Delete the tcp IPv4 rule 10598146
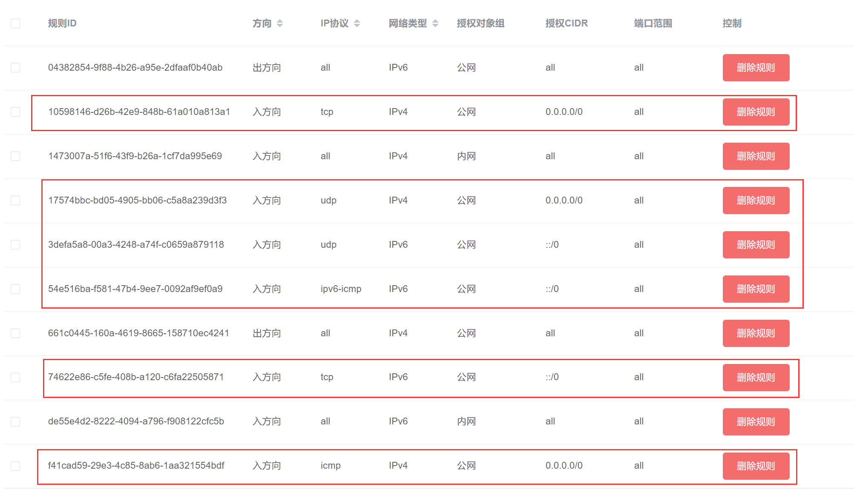 pos(756,112)
